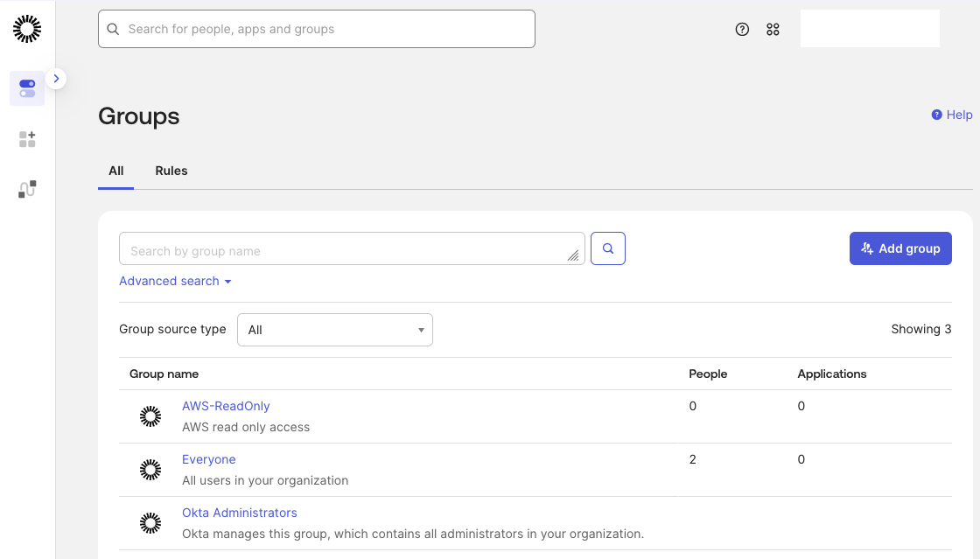Click the API tokens icon at sidebar bottom
The width and height of the screenshot is (980, 559).
[x=26, y=188]
